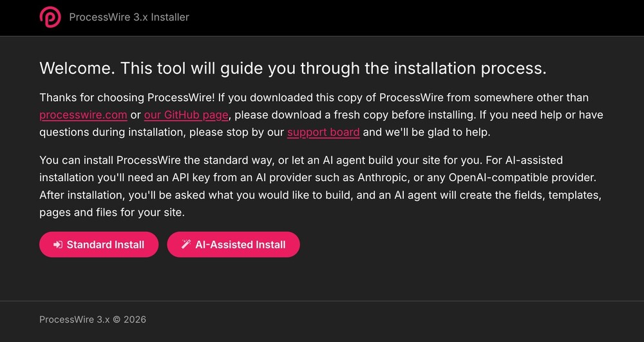Click the © copyright symbol in the footer
This screenshot has height=342, width=644.
pyautogui.click(x=116, y=319)
